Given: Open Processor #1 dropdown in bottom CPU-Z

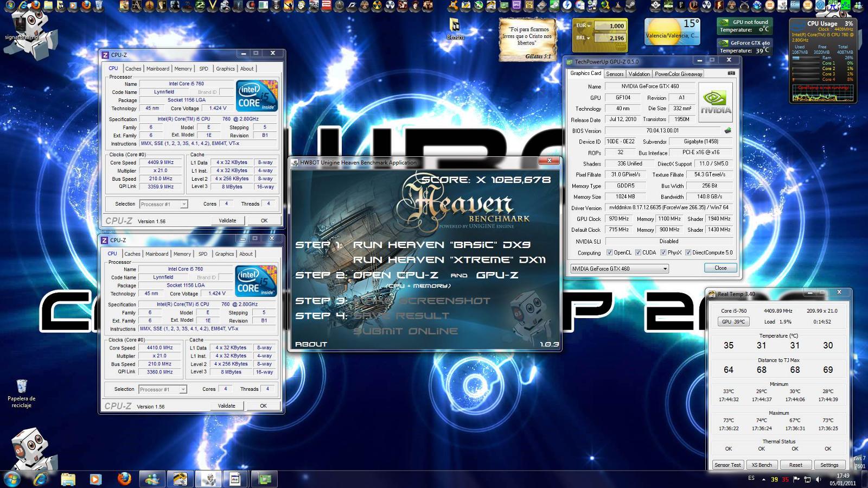Looking at the screenshot, I should [x=162, y=389].
